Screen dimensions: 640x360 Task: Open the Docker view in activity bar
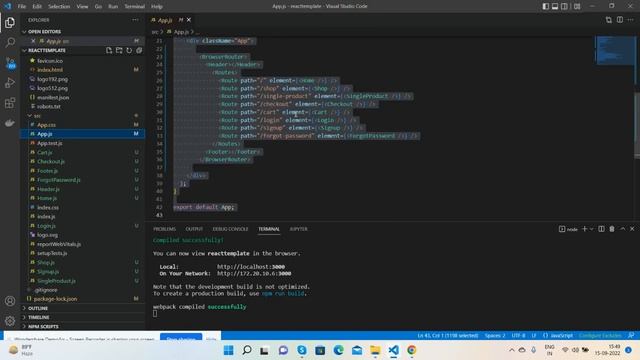tap(10, 123)
